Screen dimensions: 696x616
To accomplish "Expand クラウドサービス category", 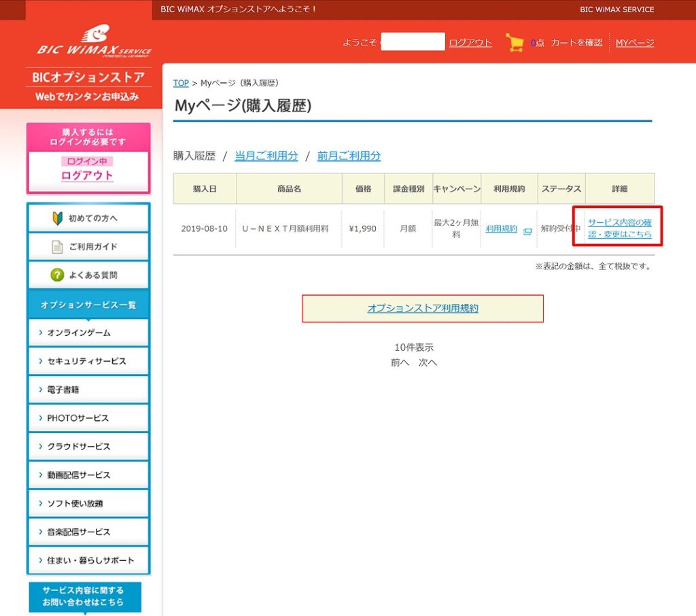I will pyautogui.click(x=88, y=446).
